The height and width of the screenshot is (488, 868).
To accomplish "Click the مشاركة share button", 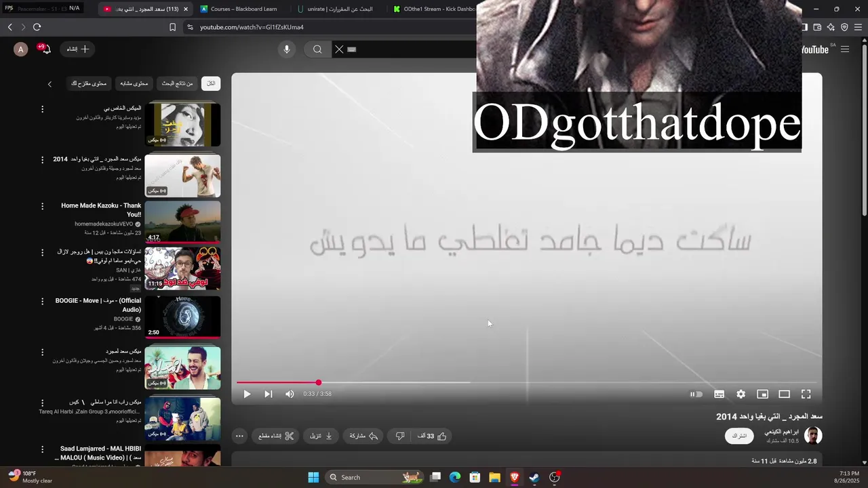I will pyautogui.click(x=363, y=436).
